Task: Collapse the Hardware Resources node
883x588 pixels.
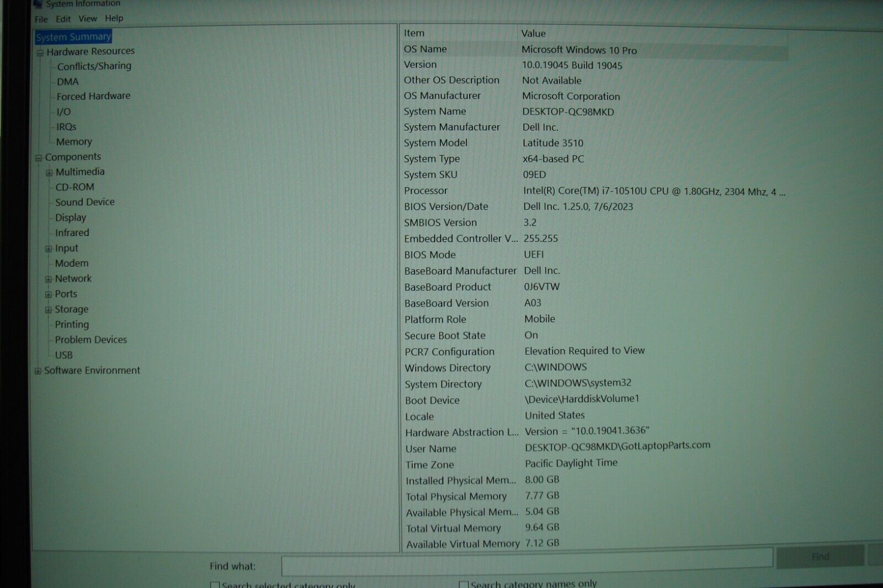Action: point(40,54)
